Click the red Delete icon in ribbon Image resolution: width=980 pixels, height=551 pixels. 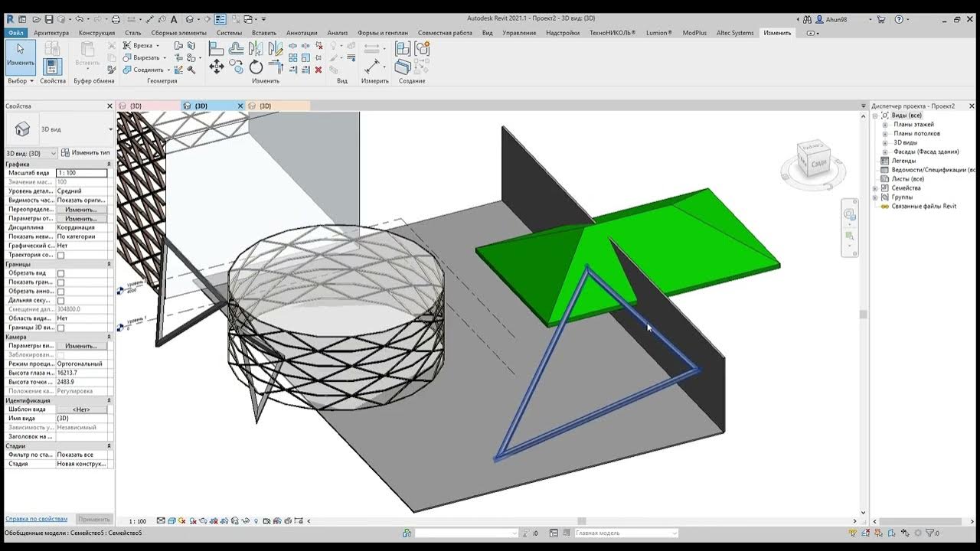pyautogui.click(x=318, y=70)
